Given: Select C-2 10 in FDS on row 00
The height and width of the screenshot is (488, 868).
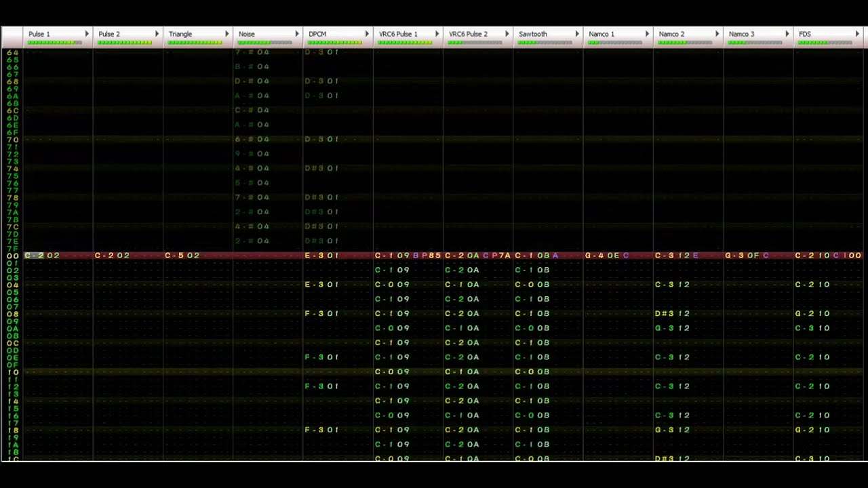Looking at the screenshot, I should click(812, 256).
